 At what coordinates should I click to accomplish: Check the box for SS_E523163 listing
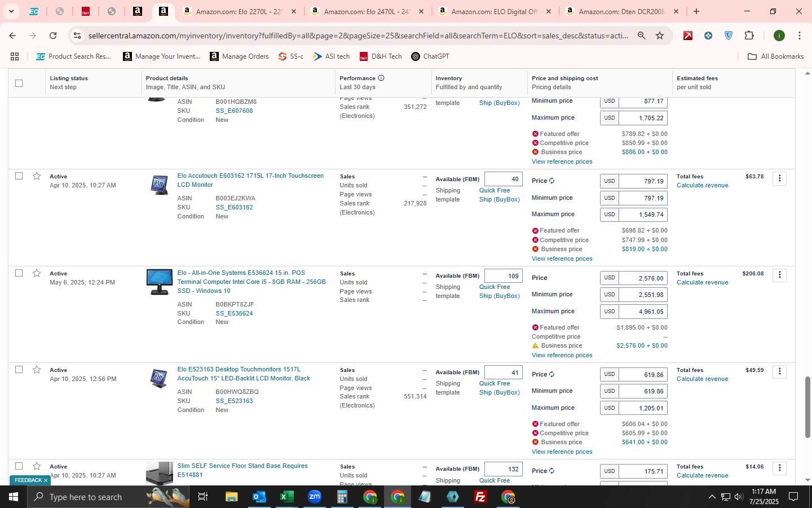click(x=19, y=370)
